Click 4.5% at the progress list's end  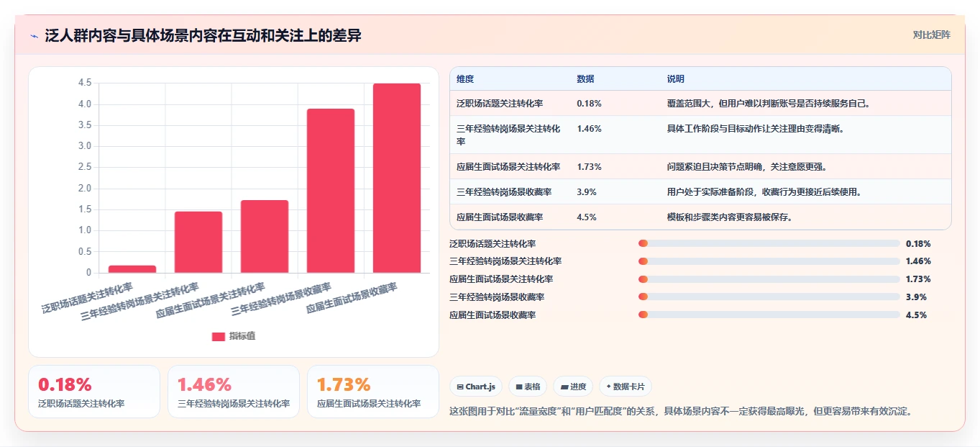(x=916, y=315)
